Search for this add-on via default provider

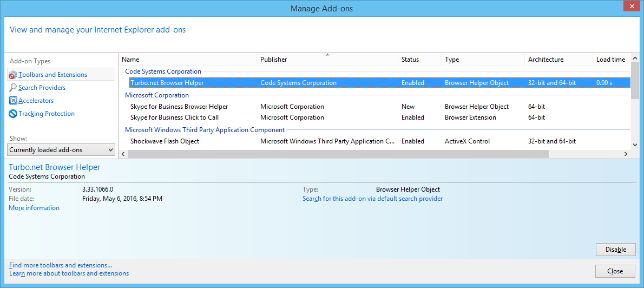[x=372, y=199]
